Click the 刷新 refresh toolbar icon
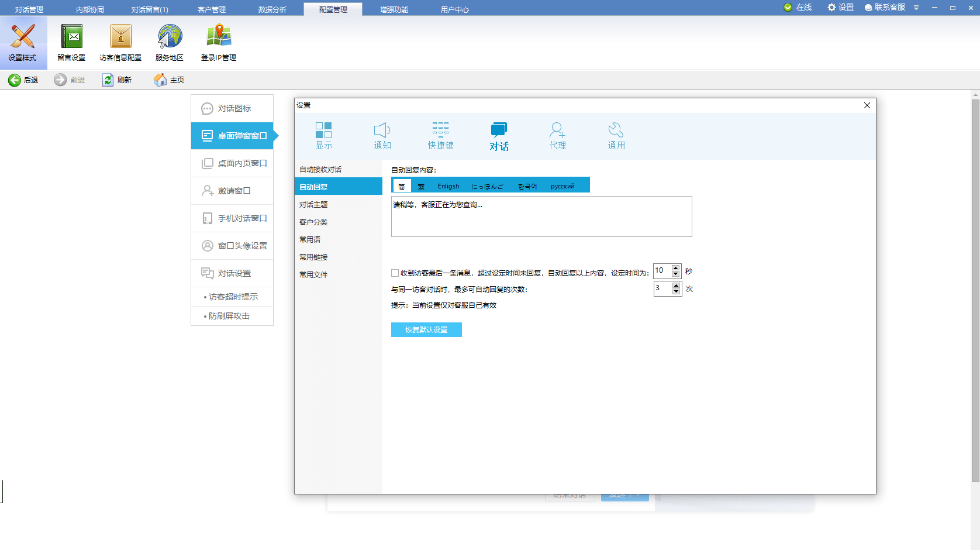 pos(108,80)
